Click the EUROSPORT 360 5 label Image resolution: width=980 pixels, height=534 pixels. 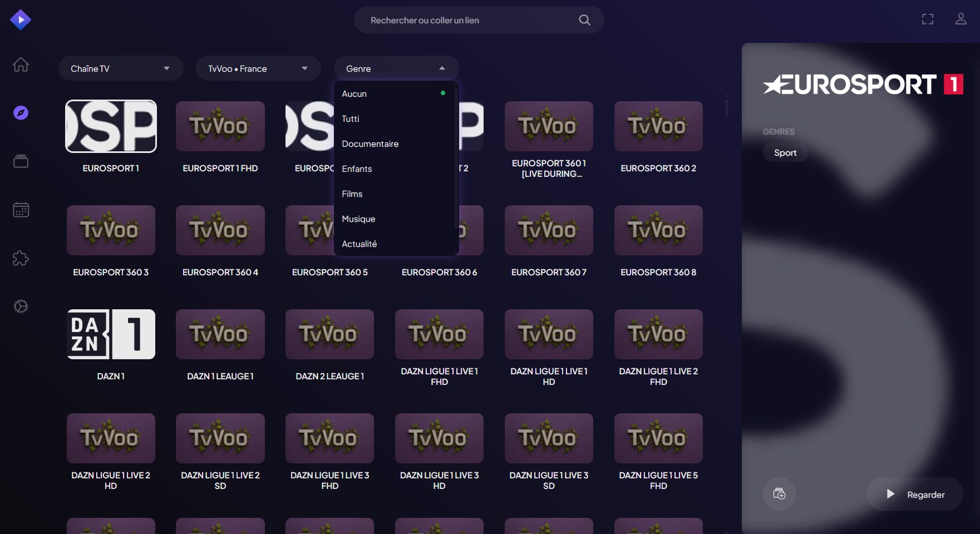(329, 272)
